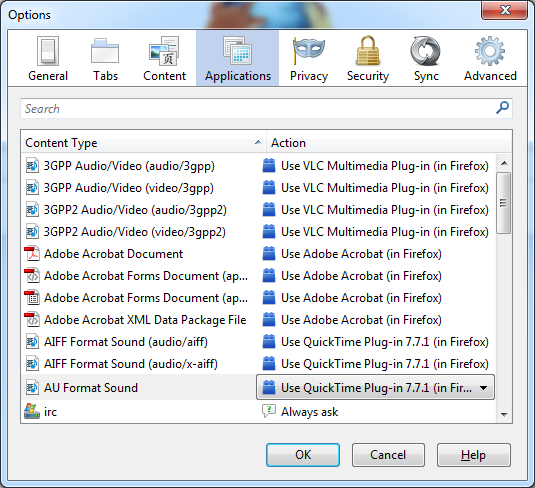Click plug-in icon for audio/3gpp action

(269, 166)
